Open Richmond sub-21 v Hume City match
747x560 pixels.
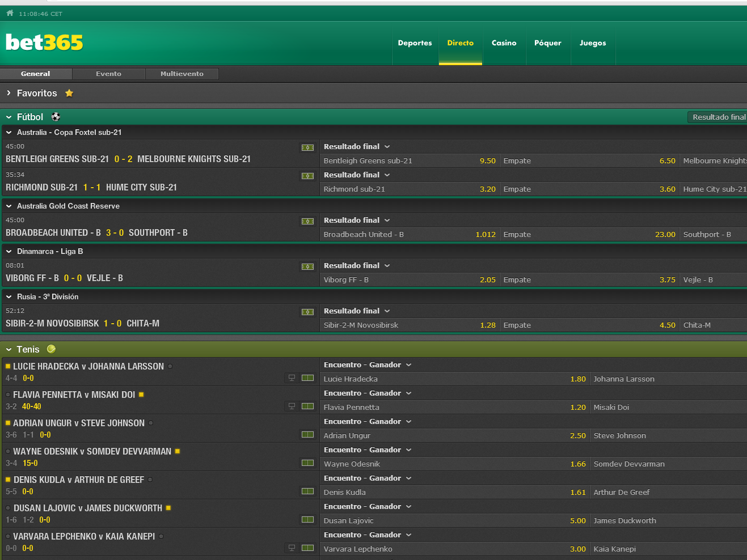91,187
